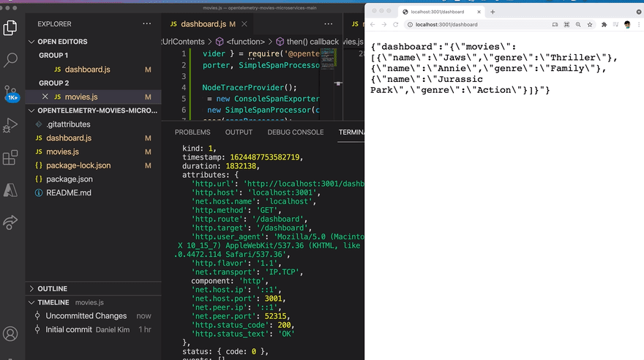Open the Accounts icon in the activity bar

[x=10, y=334]
